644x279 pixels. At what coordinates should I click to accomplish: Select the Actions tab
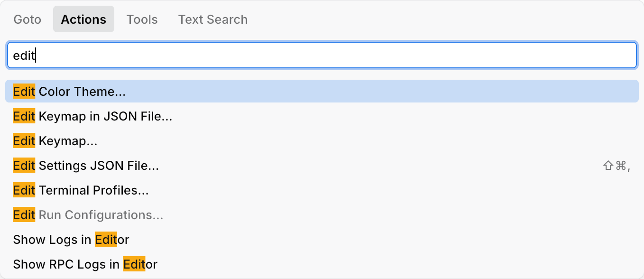tap(83, 19)
